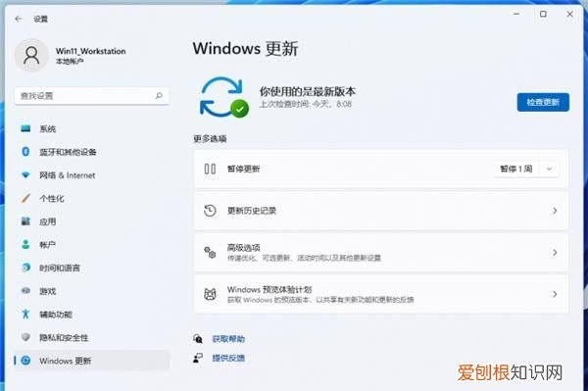Open 系统 settings category

point(91,129)
